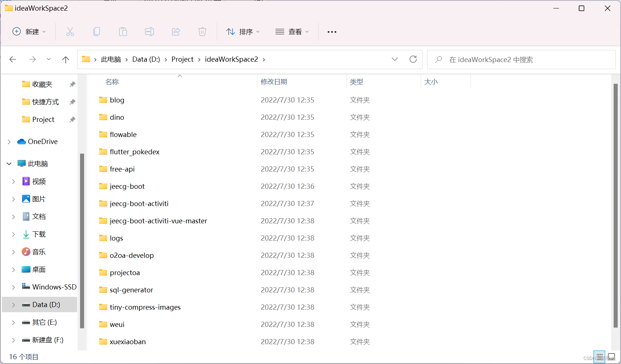Click chevron after ideaWorkSpace2 in breadcrumb
The width and height of the screenshot is (621, 364).
[x=264, y=60]
